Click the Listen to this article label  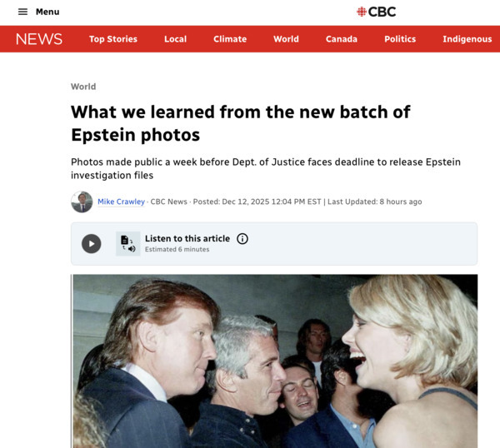[187, 239]
